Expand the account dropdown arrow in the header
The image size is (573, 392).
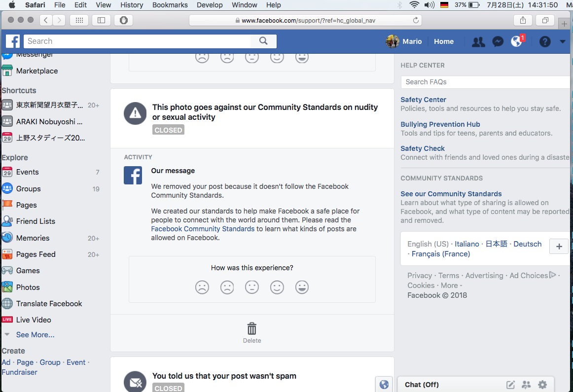pyautogui.click(x=563, y=41)
